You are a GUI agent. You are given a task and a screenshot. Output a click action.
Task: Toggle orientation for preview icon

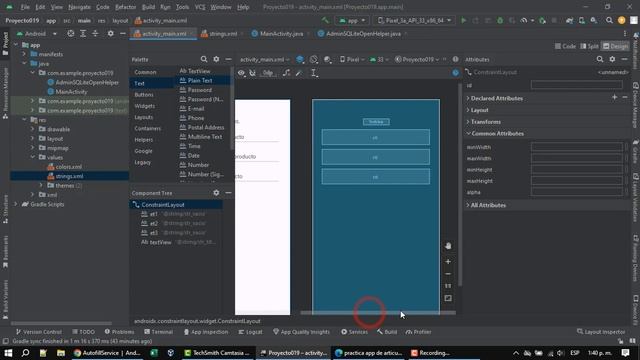(x=313, y=59)
